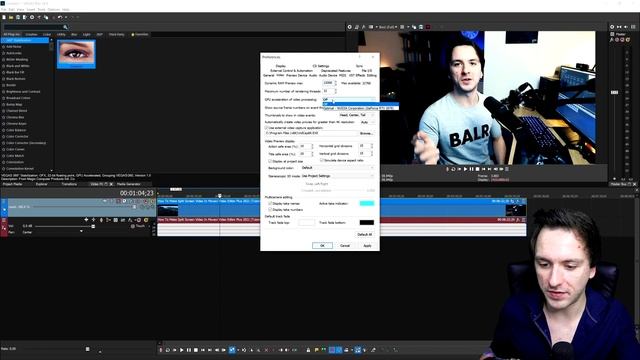
Task: Click the black Track fade bottom swatch
Action: tap(367, 222)
